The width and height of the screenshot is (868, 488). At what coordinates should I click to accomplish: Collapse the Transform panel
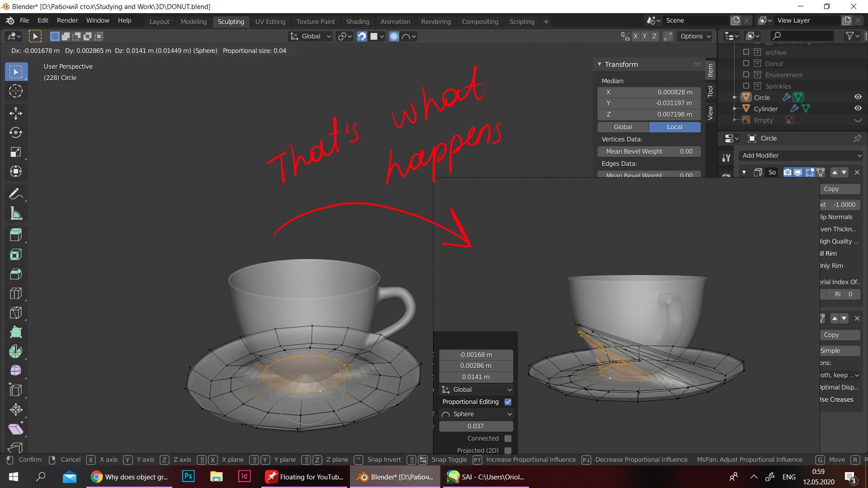pos(599,64)
